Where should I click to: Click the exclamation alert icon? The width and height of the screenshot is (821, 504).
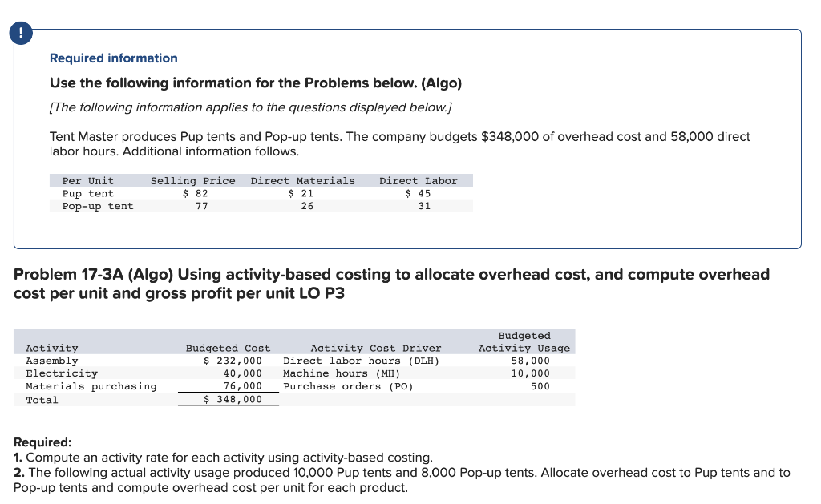pos(19,33)
